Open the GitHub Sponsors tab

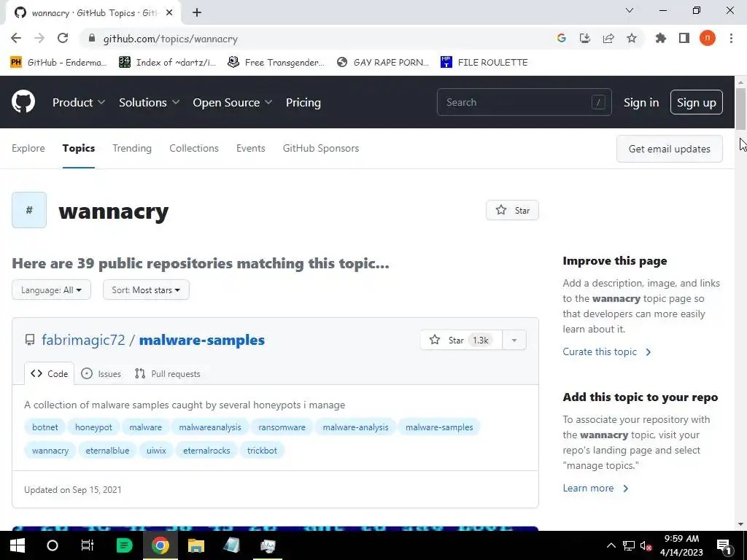click(x=321, y=148)
